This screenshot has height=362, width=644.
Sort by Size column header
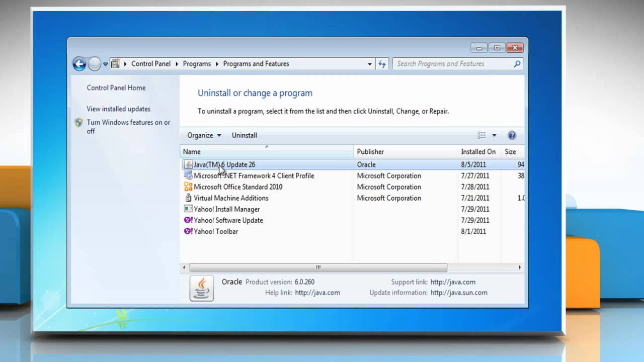[513, 151]
